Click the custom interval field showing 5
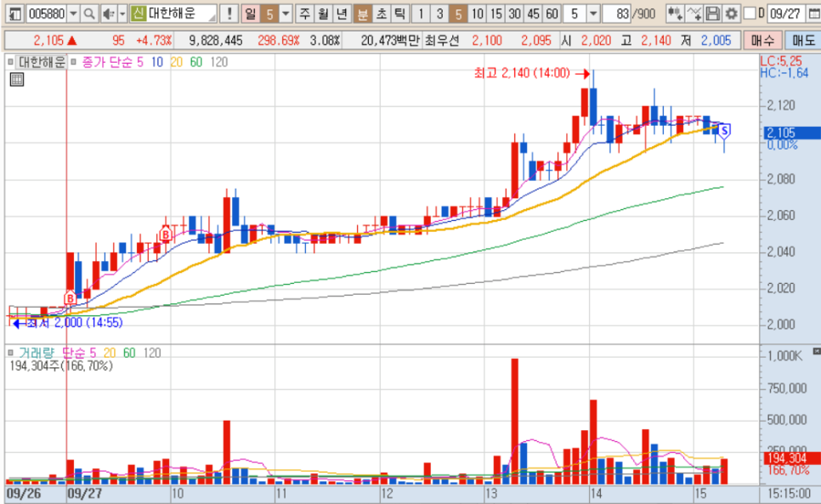The width and height of the screenshot is (821, 504). (x=575, y=14)
